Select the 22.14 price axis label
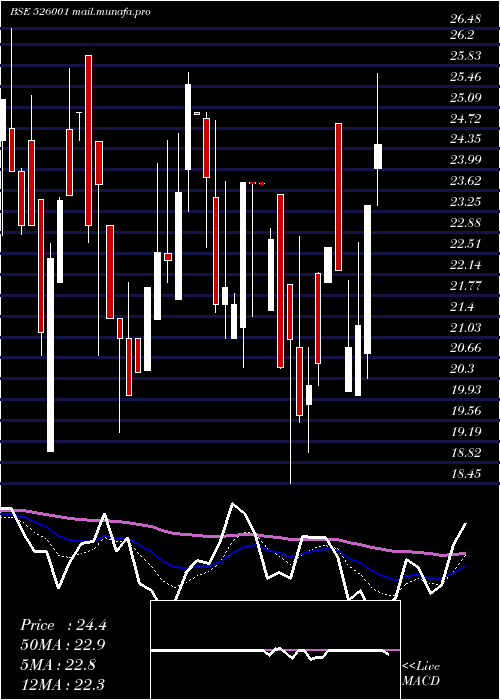Image resolution: width=500 pixels, height=700 pixels. (x=466, y=265)
